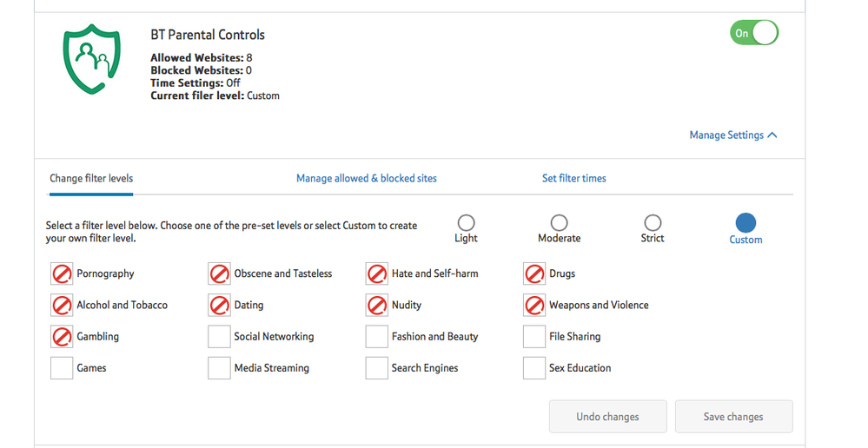
Task: Select the Custom filter level
Action: point(745,223)
